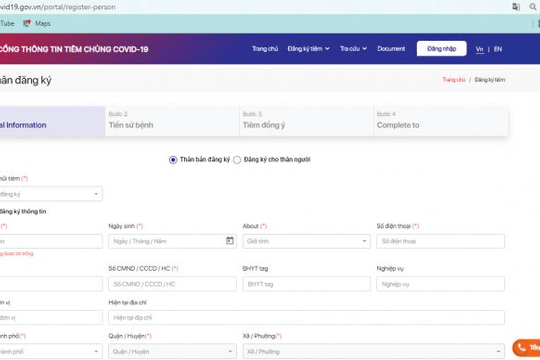Click the site title Cổng thông tin tiêm chủng COVID-19
This screenshot has width=540, height=360.
[74, 49]
